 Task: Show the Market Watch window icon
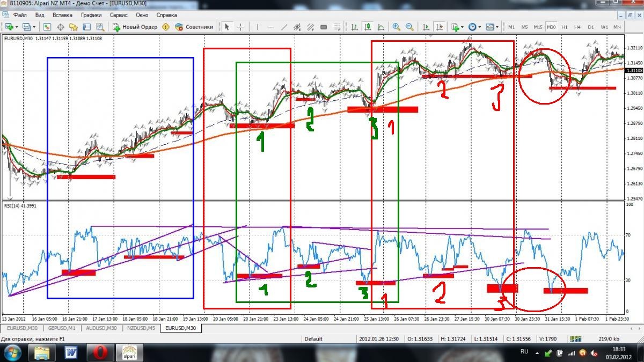click(47, 27)
